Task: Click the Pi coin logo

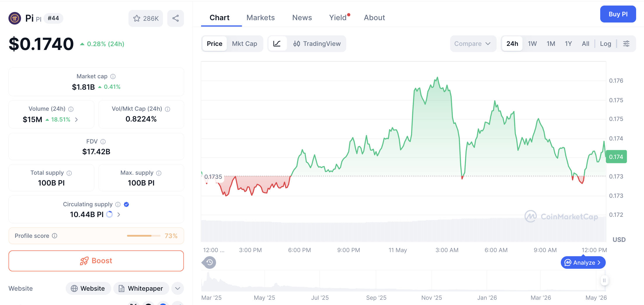Action: pos(15,18)
